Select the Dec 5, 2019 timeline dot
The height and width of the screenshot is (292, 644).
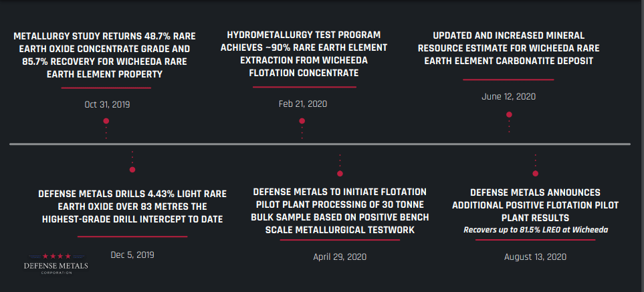pyautogui.click(x=132, y=169)
